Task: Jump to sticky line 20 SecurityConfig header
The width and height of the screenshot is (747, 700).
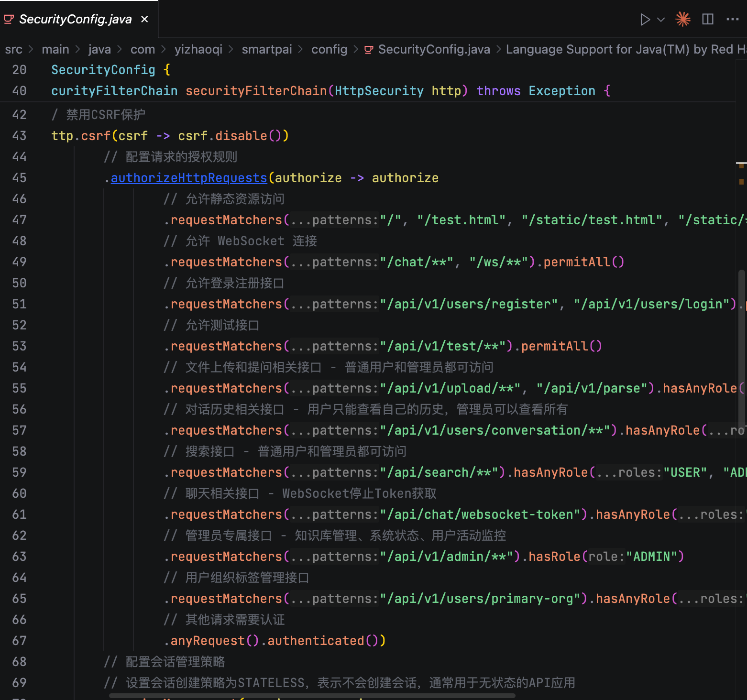Action: (x=103, y=70)
